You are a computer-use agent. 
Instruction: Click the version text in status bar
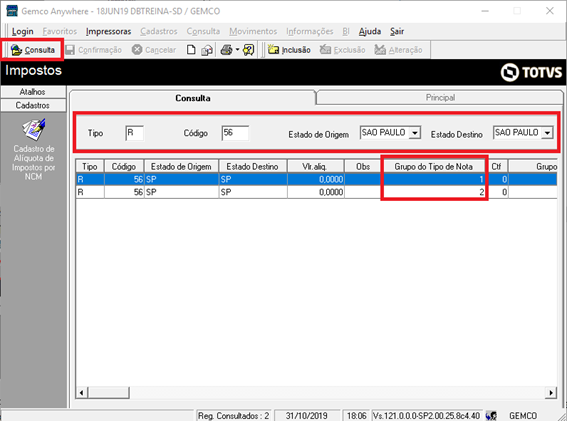click(426, 416)
